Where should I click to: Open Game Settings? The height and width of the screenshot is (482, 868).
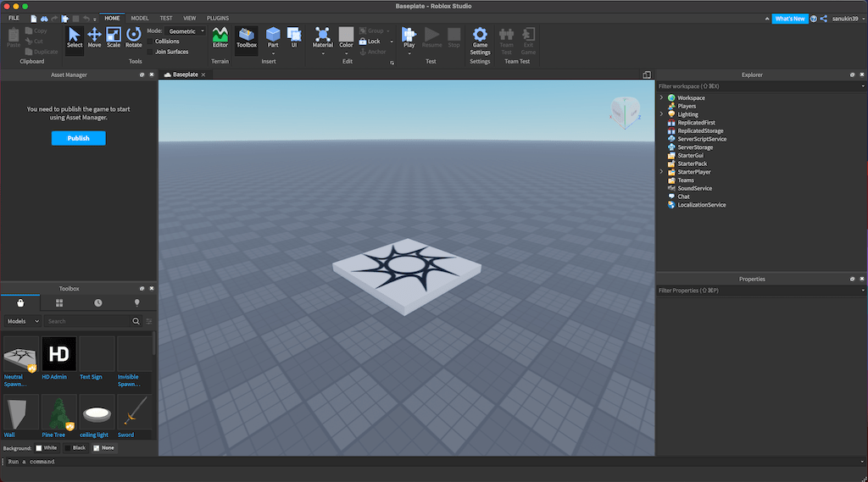[x=480, y=41]
